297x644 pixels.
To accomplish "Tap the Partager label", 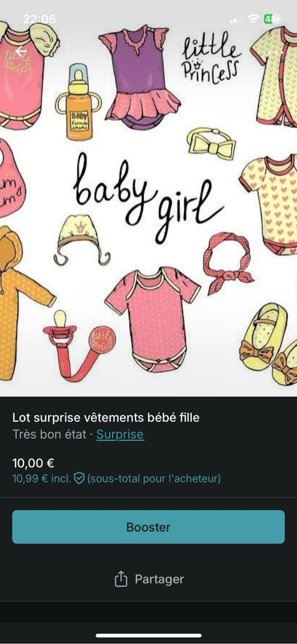I will click(x=159, y=579).
